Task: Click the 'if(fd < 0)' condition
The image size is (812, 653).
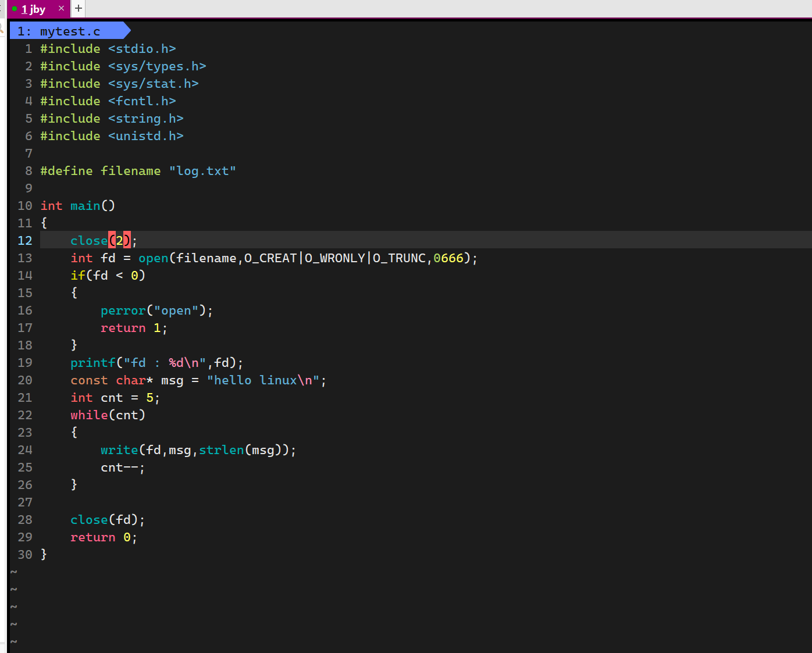Action: [108, 276]
